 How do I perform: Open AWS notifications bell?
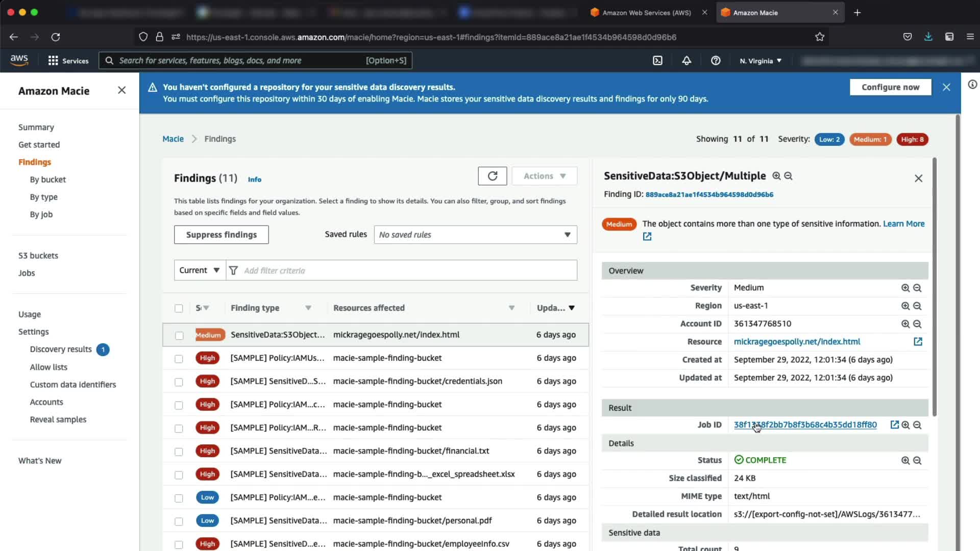[687, 61]
